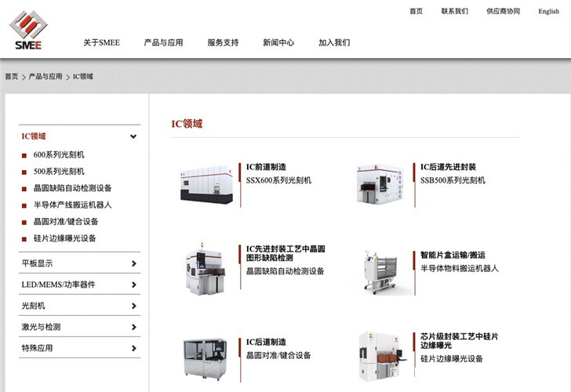Open the IC前道制造 product title

tap(266, 167)
